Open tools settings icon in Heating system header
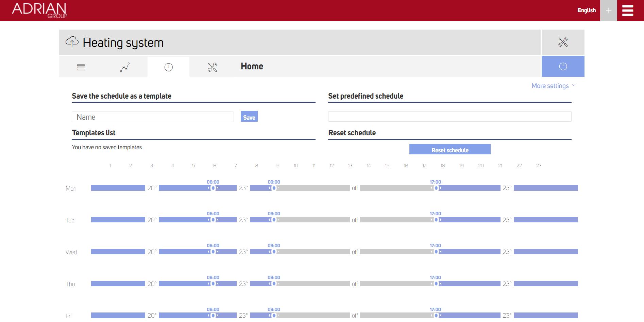 [x=563, y=42]
